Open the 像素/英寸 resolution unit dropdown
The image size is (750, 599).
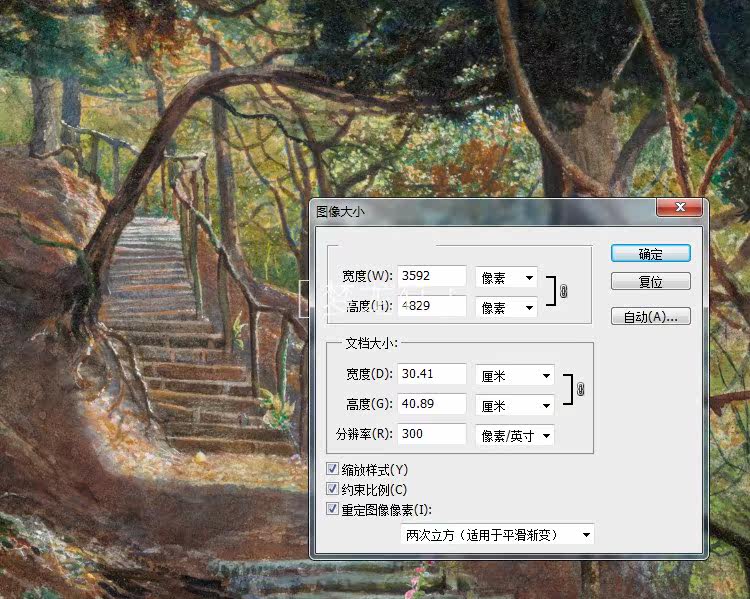click(x=515, y=436)
